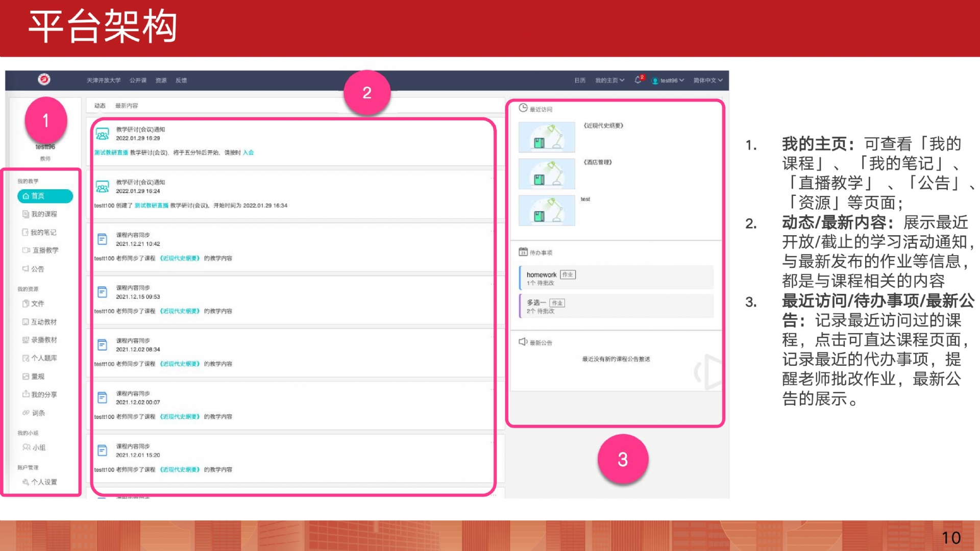
Task: Click the 入会 link in meeting notice
Action: (x=248, y=153)
